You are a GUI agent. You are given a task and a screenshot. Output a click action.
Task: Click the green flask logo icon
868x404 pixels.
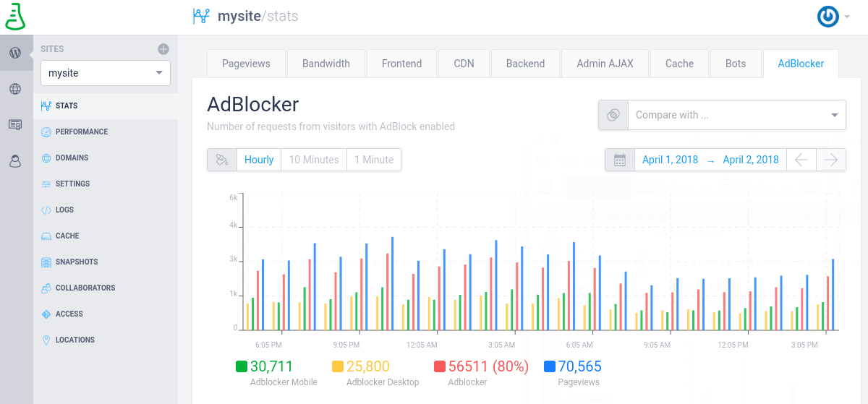15,17
